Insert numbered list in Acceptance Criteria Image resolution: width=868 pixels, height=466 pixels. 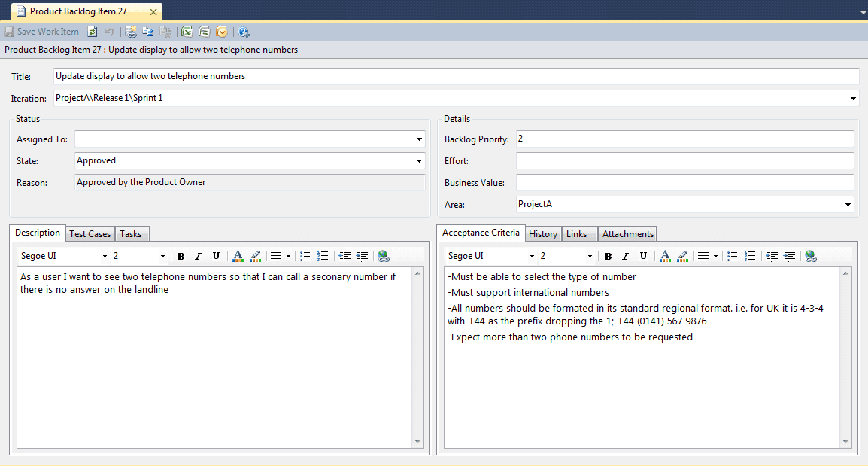[x=750, y=256]
